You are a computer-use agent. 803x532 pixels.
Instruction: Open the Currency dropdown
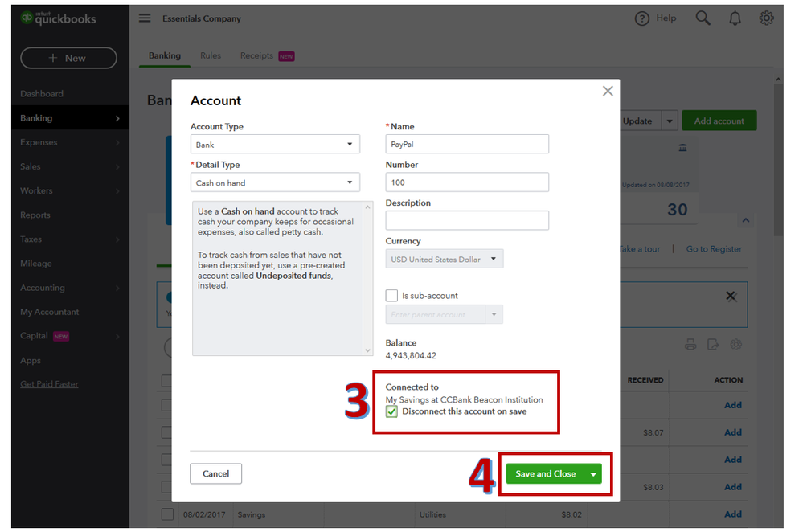click(445, 259)
